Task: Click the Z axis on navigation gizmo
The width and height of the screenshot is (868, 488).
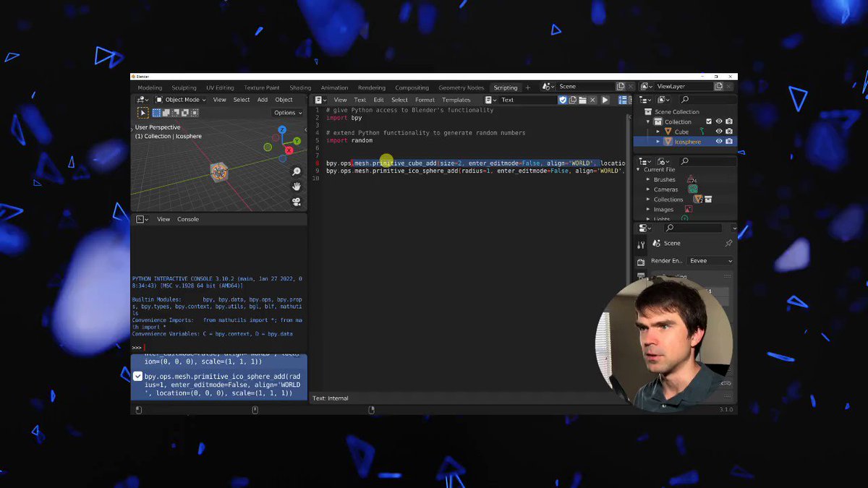Action: pos(283,131)
